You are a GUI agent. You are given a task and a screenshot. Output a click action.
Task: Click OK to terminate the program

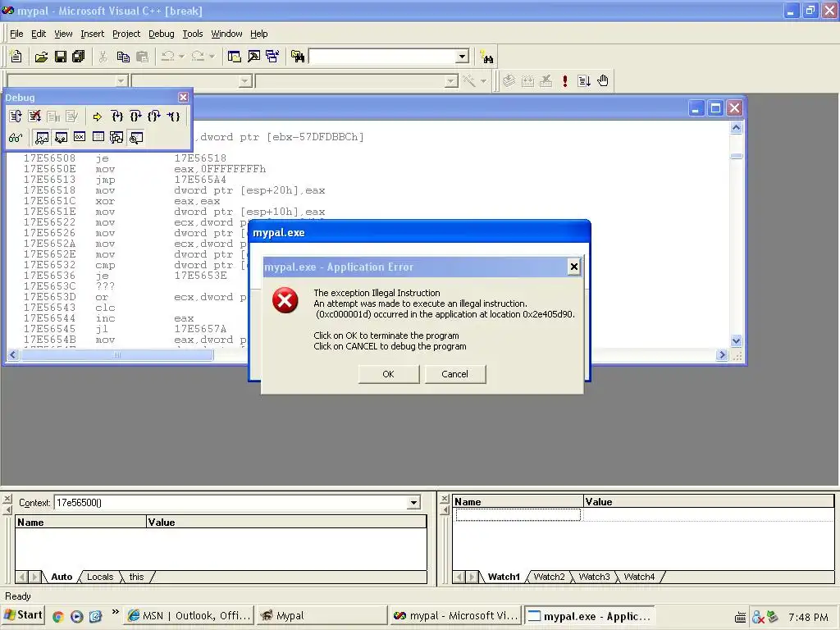(x=388, y=374)
